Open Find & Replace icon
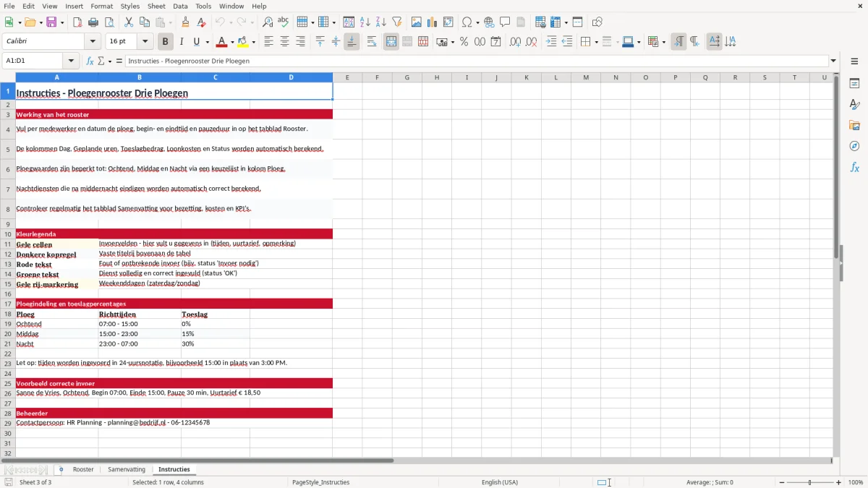The image size is (868, 488). 268,22
